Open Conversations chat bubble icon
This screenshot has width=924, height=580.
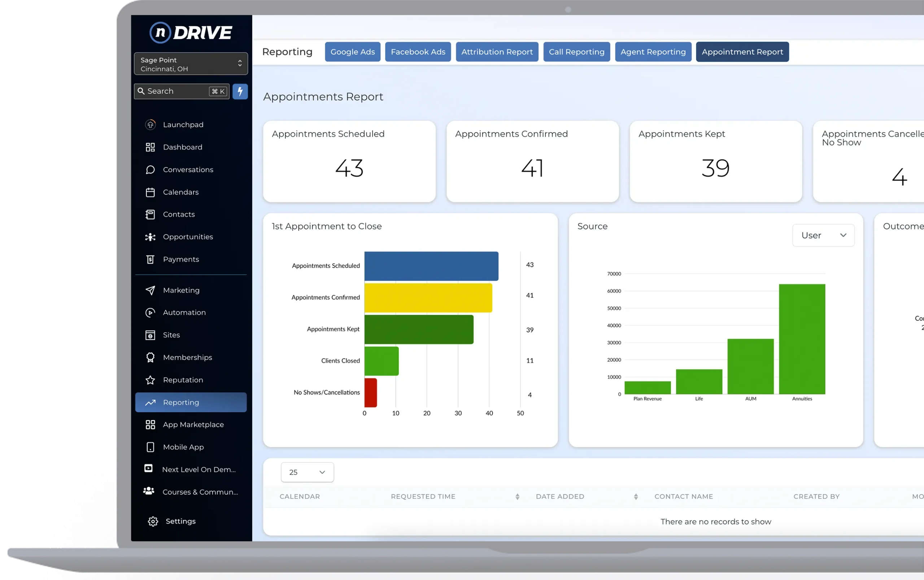(151, 170)
